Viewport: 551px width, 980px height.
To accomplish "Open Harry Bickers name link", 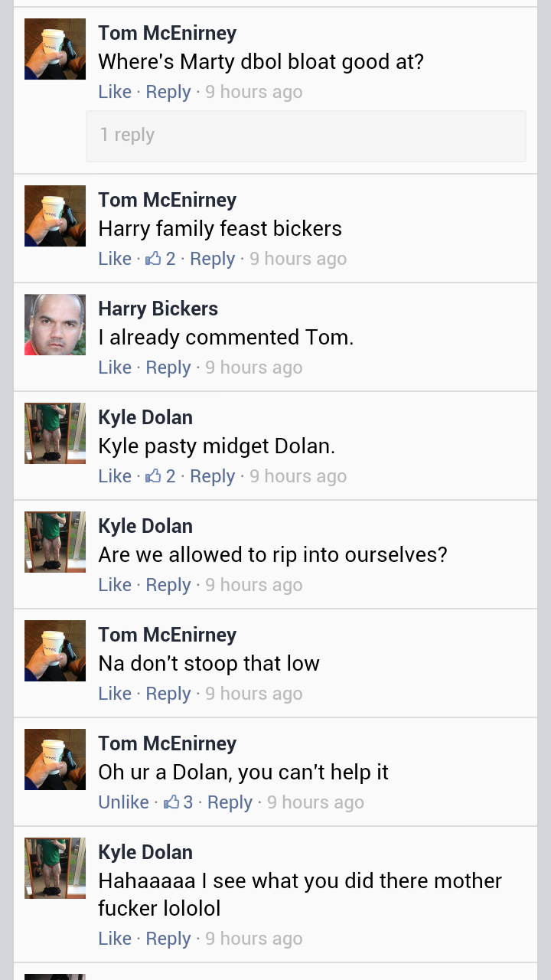I will (x=158, y=309).
